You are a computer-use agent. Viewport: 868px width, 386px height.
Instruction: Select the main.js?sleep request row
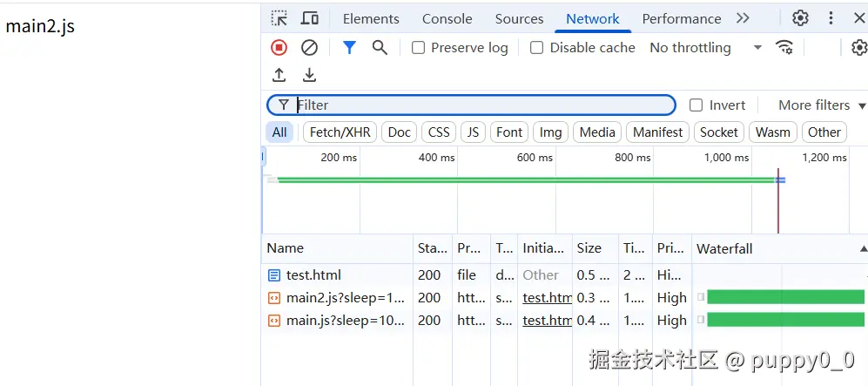pos(565,321)
